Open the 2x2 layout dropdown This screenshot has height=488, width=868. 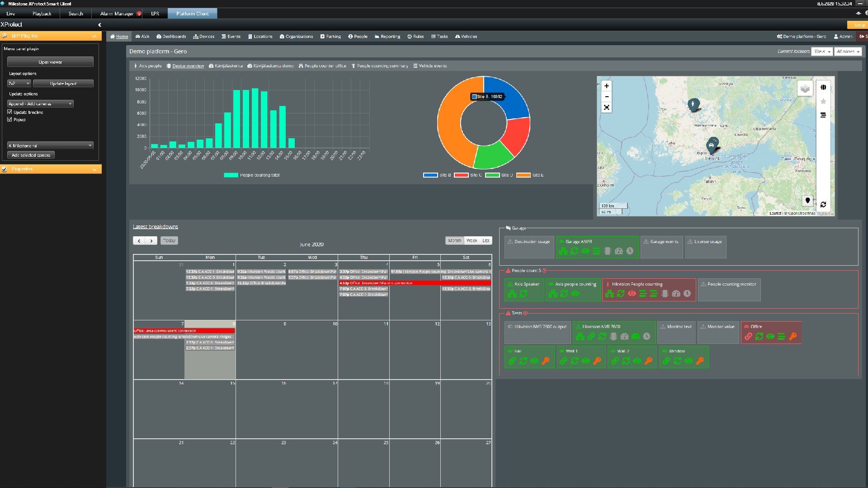(x=19, y=84)
